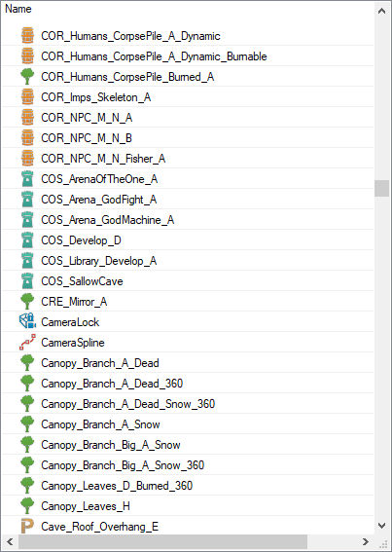
Task: Click the vertical scrollbar up arrow
Action: click(382, 11)
